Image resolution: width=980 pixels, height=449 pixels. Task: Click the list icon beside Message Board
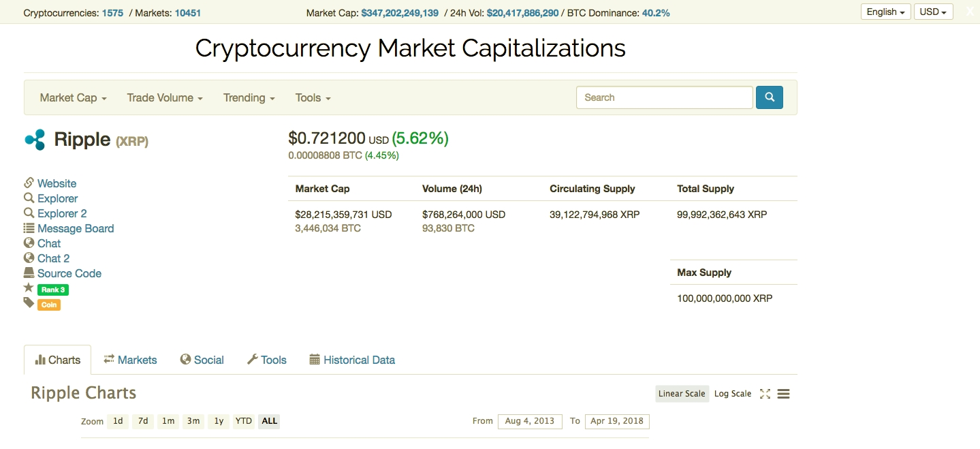tap(29, 228)
